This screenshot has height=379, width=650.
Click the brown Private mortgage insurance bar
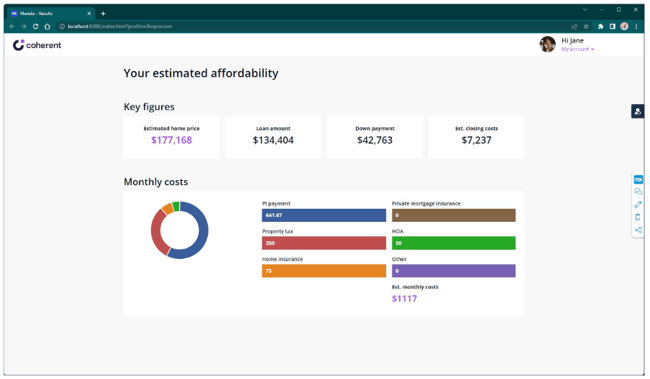tap(454, 215)
